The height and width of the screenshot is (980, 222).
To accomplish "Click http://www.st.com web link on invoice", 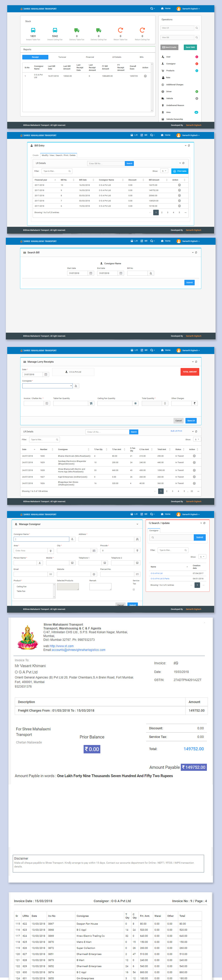I will pos(62,646).
